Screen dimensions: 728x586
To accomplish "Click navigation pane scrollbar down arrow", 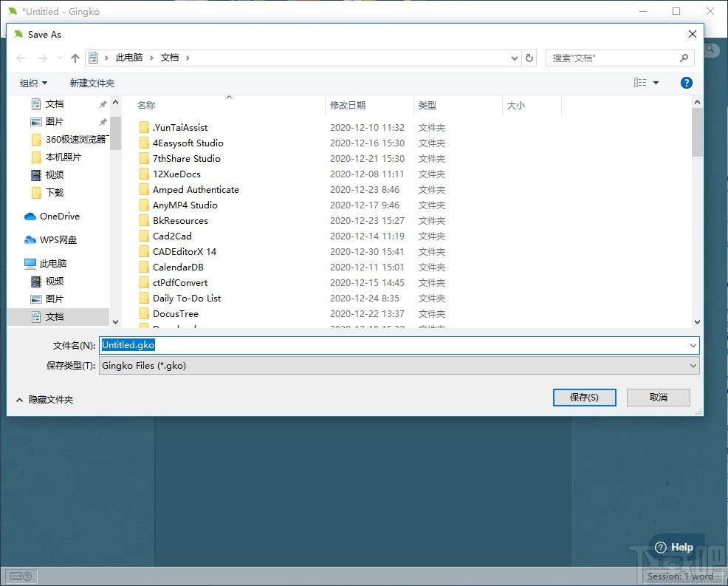I will tap(116, 321).
